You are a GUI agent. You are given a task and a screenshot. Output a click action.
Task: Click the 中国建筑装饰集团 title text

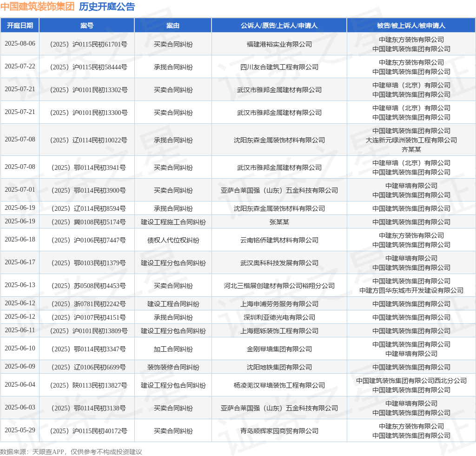pos(37,7)
